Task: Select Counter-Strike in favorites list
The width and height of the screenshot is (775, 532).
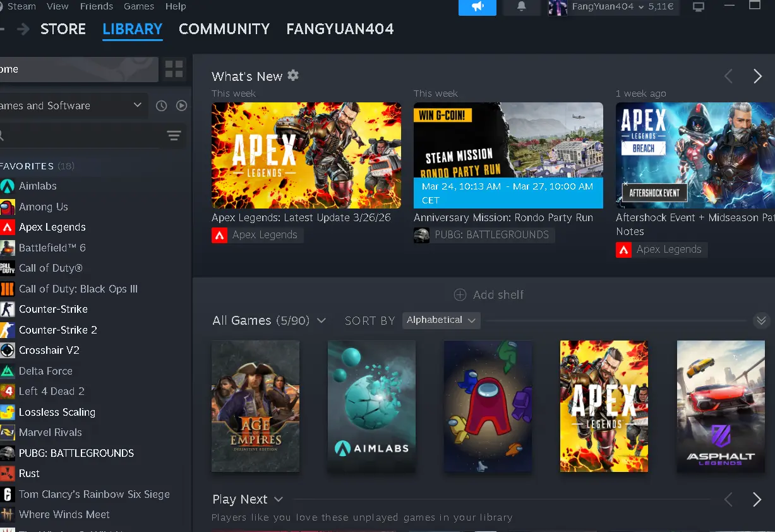Action: (53, 309)
